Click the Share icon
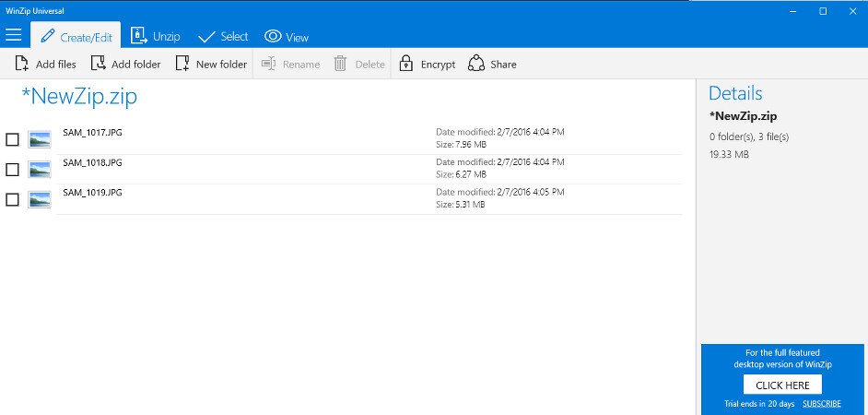Image resolution: width=868 pixels, height=415 pixels. [x=476, y=64]
